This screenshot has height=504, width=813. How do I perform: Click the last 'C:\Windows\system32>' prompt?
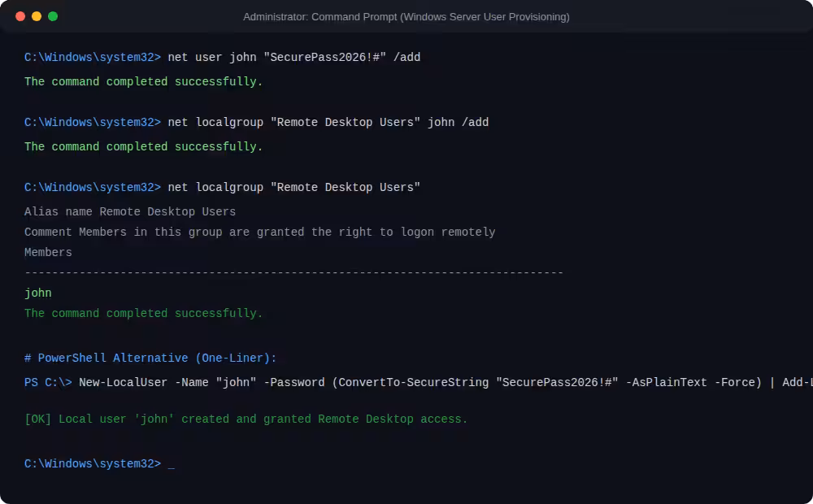[x=93, y=464]
